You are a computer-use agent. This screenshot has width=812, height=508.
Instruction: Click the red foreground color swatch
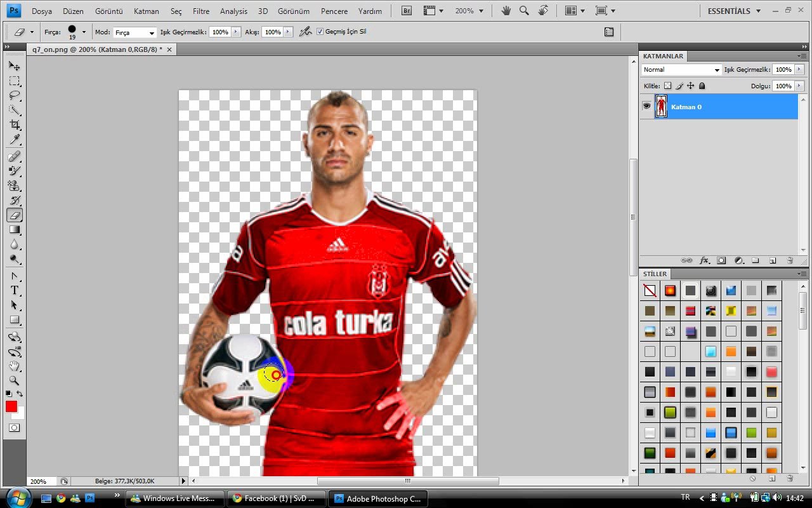11,406
